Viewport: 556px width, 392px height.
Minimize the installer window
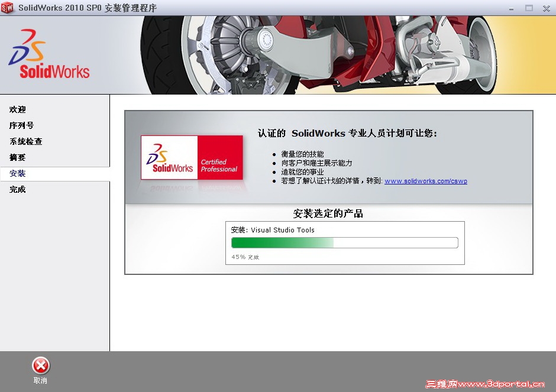pos(511,8)
